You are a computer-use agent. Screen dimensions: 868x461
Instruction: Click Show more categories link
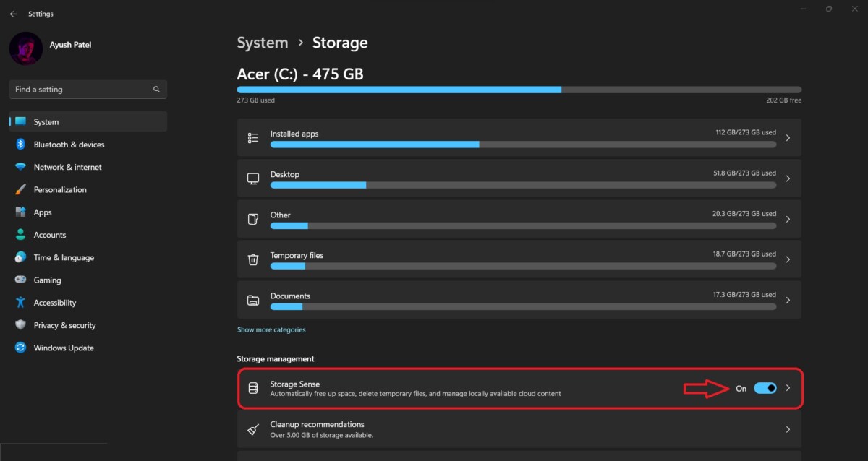pos(271,329)
